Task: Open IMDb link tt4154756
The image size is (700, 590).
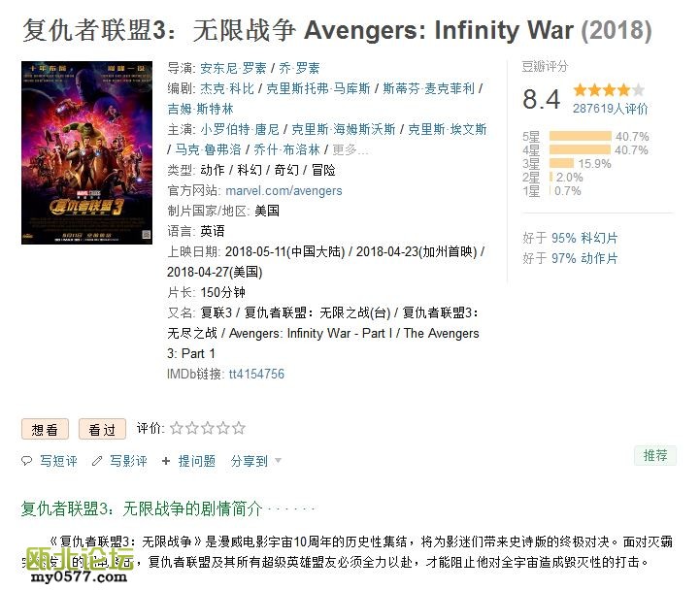Action: 256,374
